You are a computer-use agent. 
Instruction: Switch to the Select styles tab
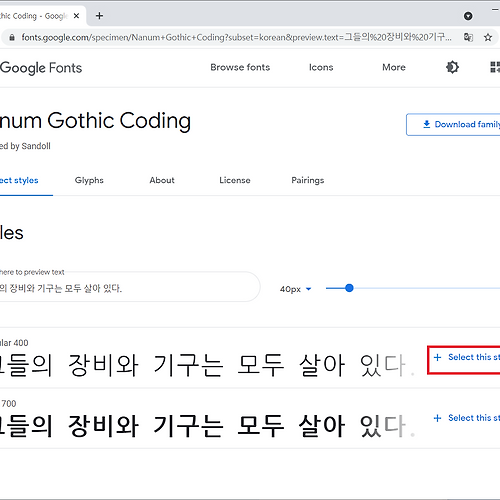pos(19,180)
